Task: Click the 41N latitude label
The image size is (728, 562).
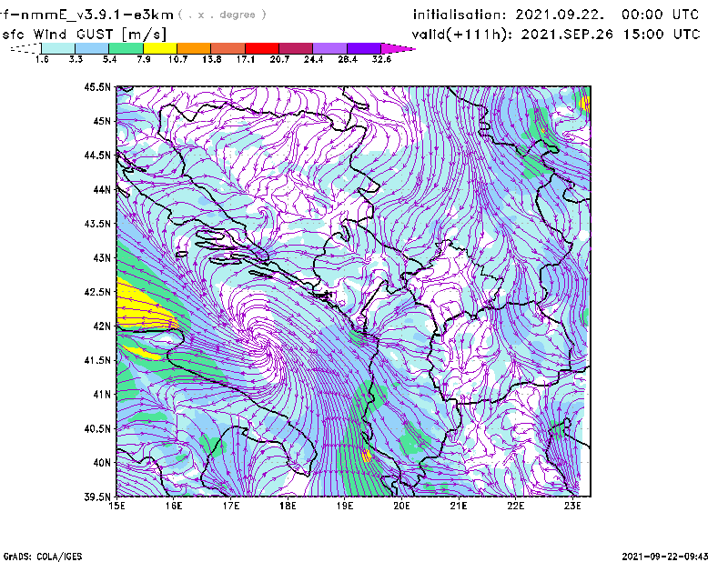Action: pos(102,394)
